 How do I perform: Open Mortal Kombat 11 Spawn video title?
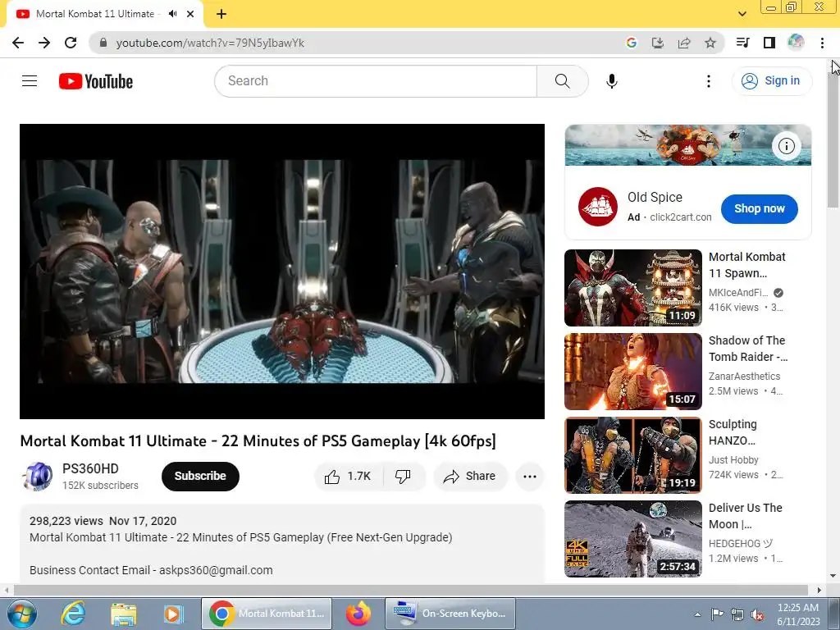746,265
